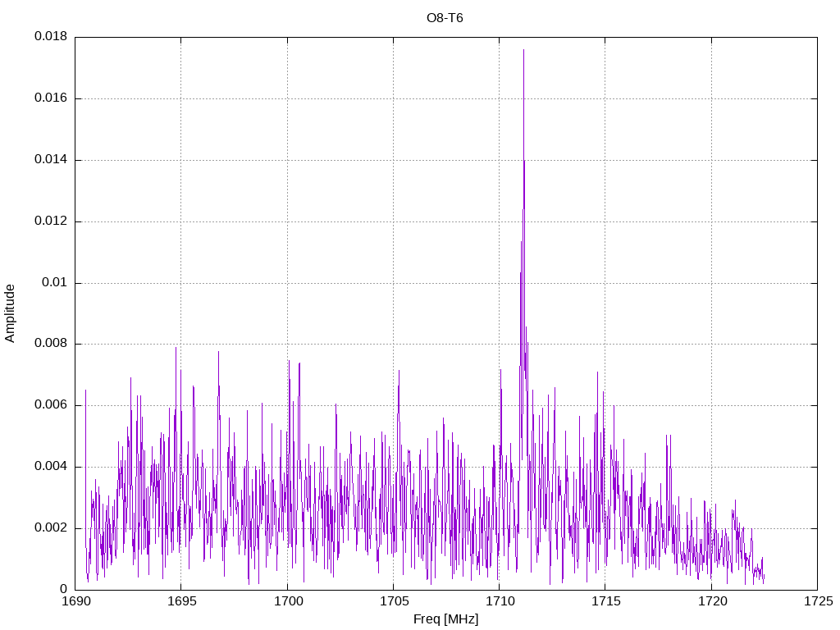Click the 1695 x-axis tick label

[x=182, y=601]
